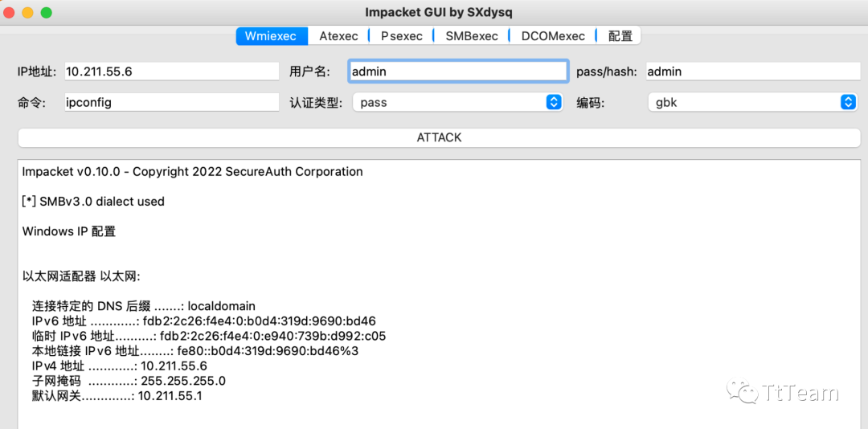The height and width of the screenshot is (429, 868).
Task: Expand the 认证类型 dropdown showing pass
Action: click(x=448, y=103)
